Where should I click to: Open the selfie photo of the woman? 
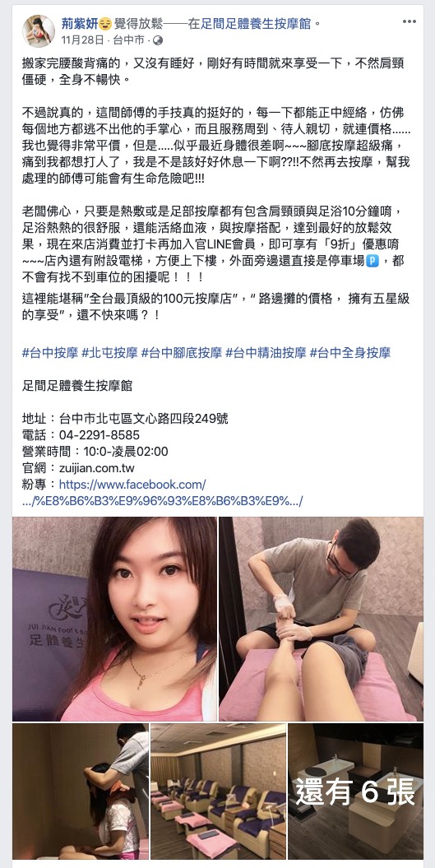tap(114, 619)
